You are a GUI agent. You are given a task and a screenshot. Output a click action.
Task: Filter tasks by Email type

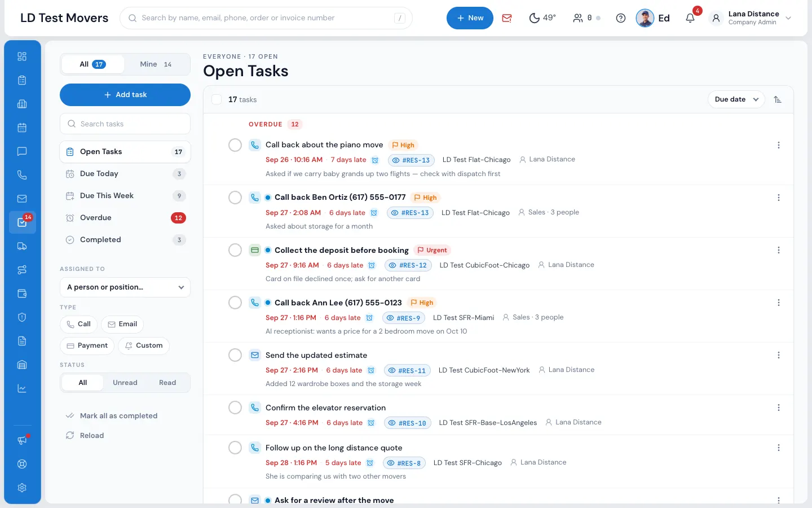pos(122,324)
